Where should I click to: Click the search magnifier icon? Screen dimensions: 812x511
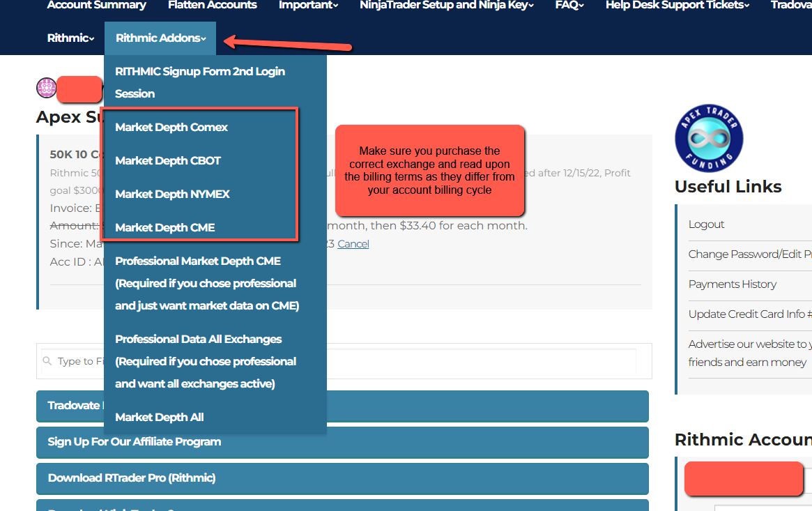(x=47, y=361)
